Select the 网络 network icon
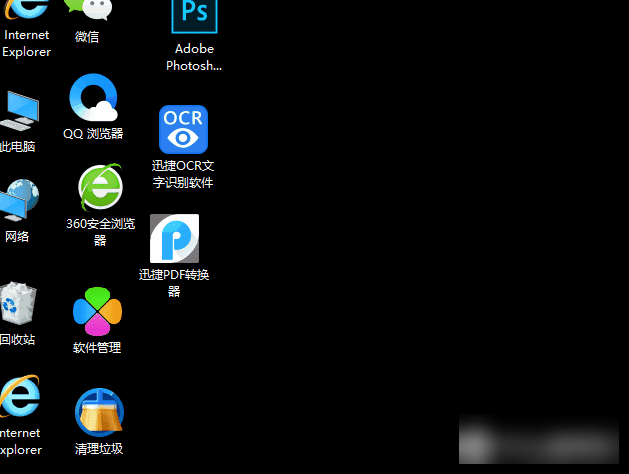This screenshot has height=474, width=629. pos(19,199)
